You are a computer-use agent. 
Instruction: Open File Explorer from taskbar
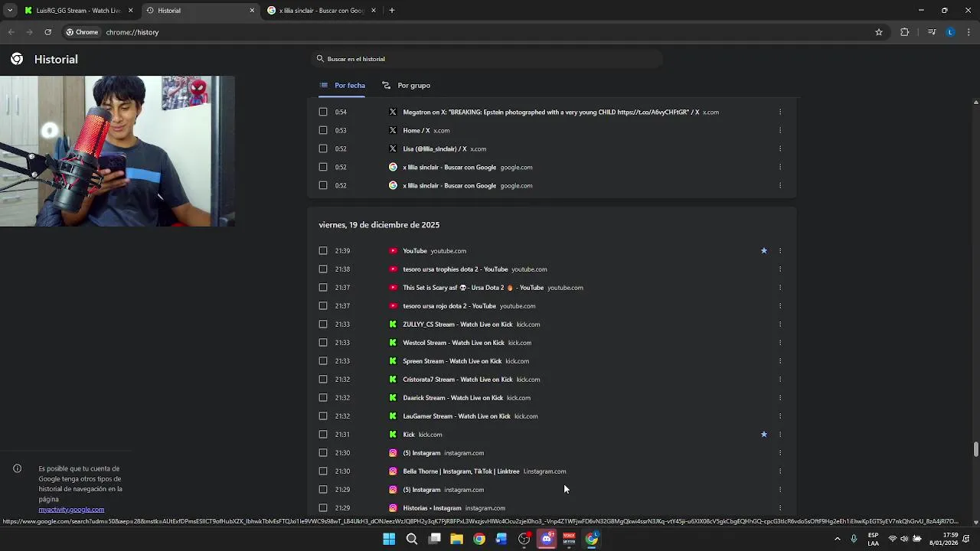tap(456, 539)
